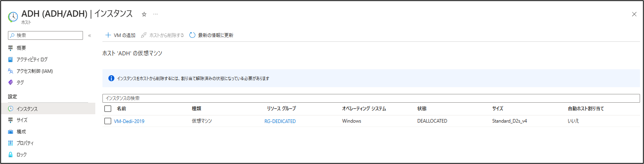Click the Windows OS cell
The width and height of the screenshot is (644, 164).
pyautogui.click(x=352, y=121)
